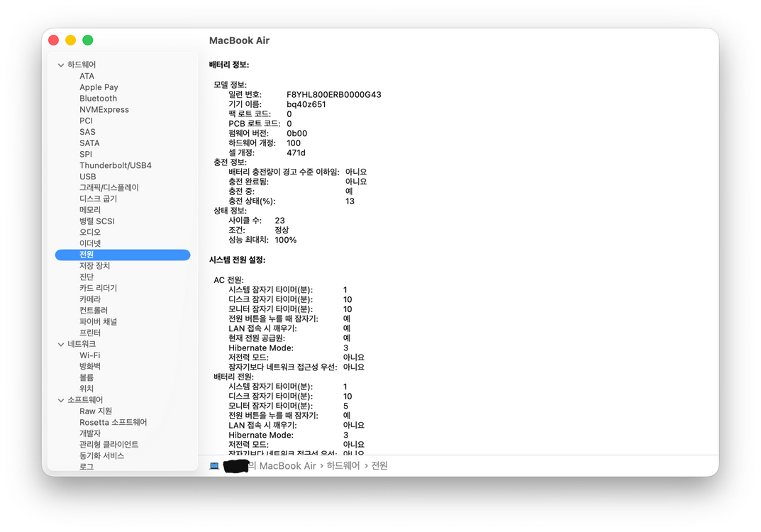This screenshot has width=761, height=532.
Task: Open the 오디오 entry
Action: 90,232
